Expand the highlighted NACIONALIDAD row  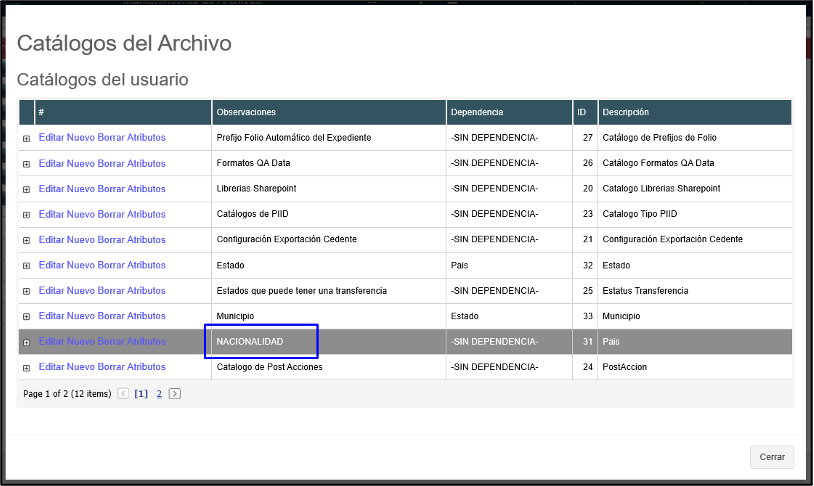(x=26, y=342)
